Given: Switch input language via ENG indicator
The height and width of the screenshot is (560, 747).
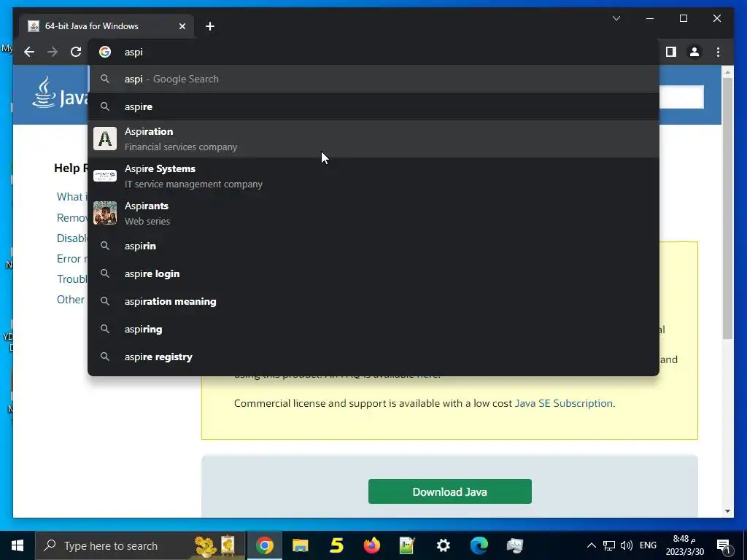Looking at the screenshot, I should [648, 545].
